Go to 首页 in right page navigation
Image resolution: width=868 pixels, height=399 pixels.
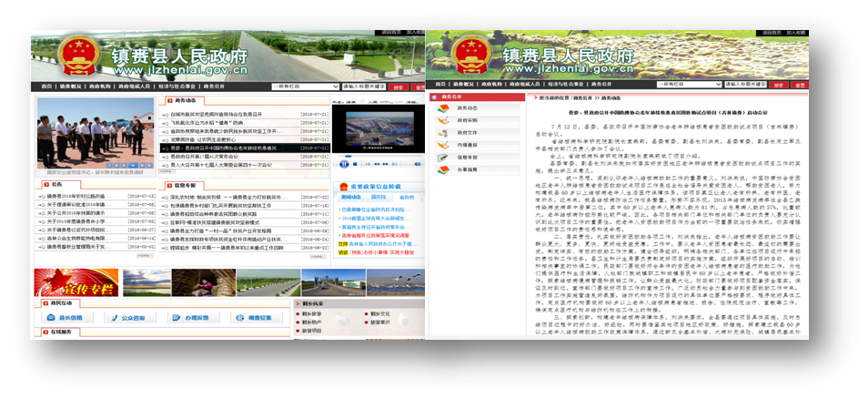440,84
